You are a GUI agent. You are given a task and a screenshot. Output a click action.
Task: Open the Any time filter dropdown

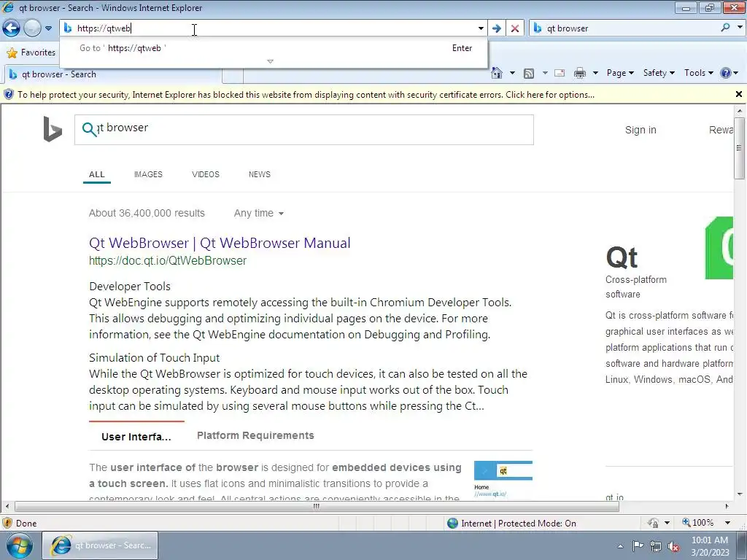click(259, 214)
